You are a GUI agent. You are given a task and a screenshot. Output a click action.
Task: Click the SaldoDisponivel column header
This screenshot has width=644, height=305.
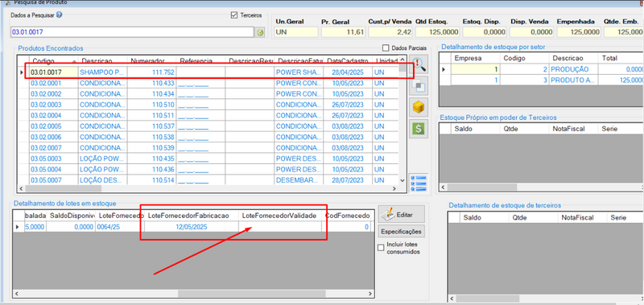pos(71,216)
